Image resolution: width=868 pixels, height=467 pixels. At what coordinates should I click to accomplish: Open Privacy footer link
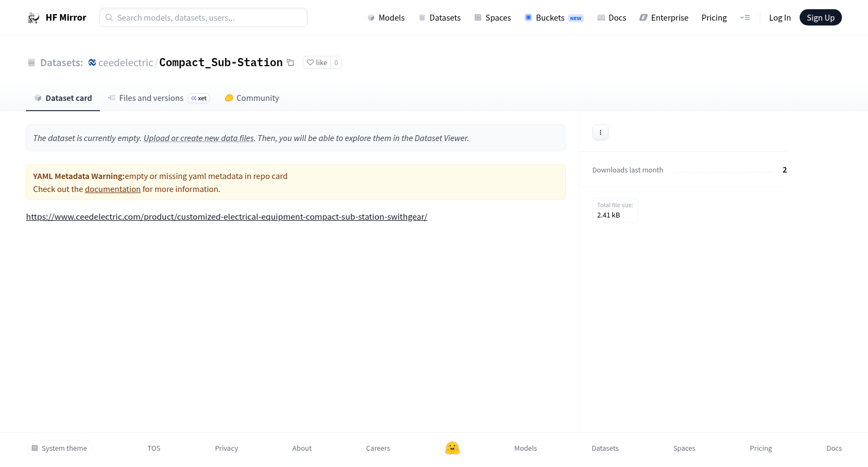pos(226,449)
